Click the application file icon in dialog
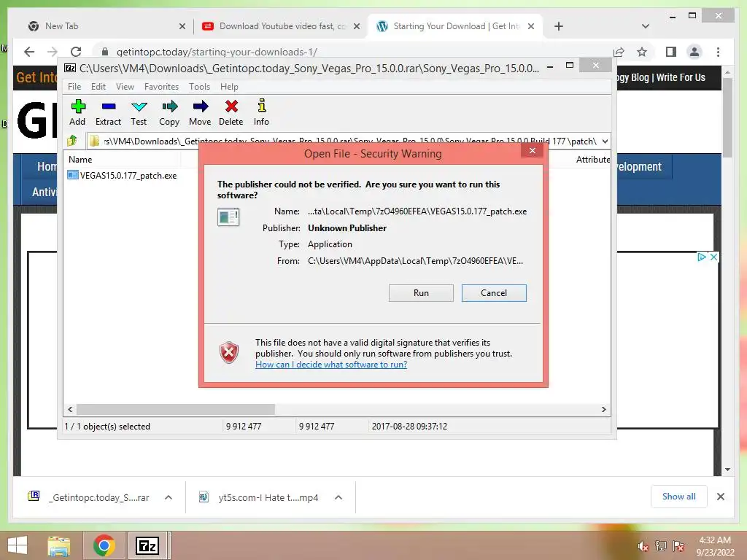 tap(228, 217)
